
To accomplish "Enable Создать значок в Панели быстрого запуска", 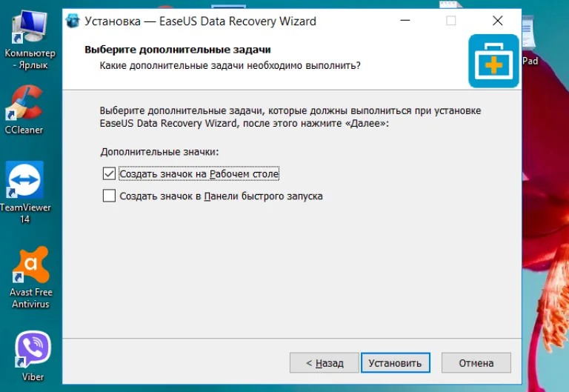I will click(x=109, y=196).
